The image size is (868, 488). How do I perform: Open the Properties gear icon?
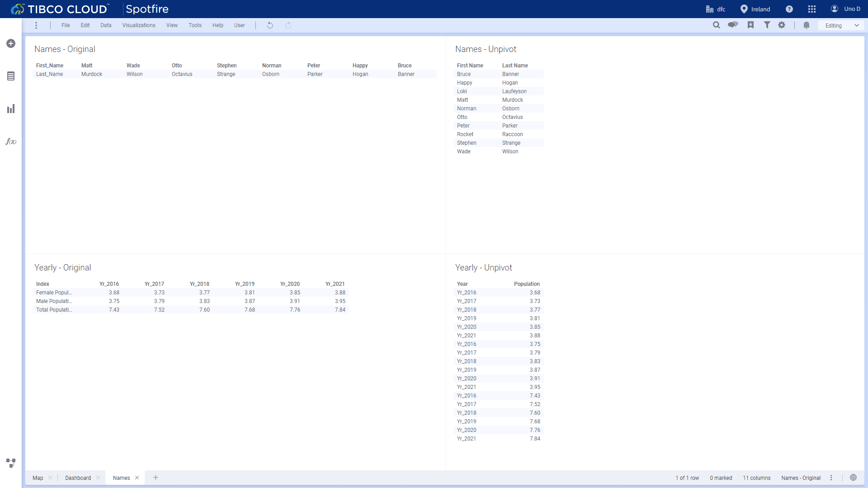pos(782,25)
